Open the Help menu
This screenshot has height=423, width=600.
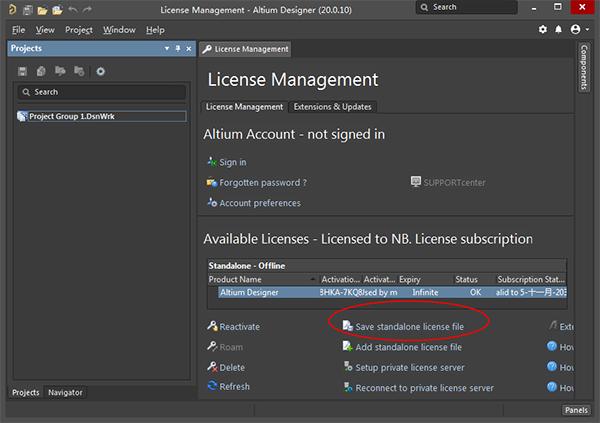coord(155,30)
